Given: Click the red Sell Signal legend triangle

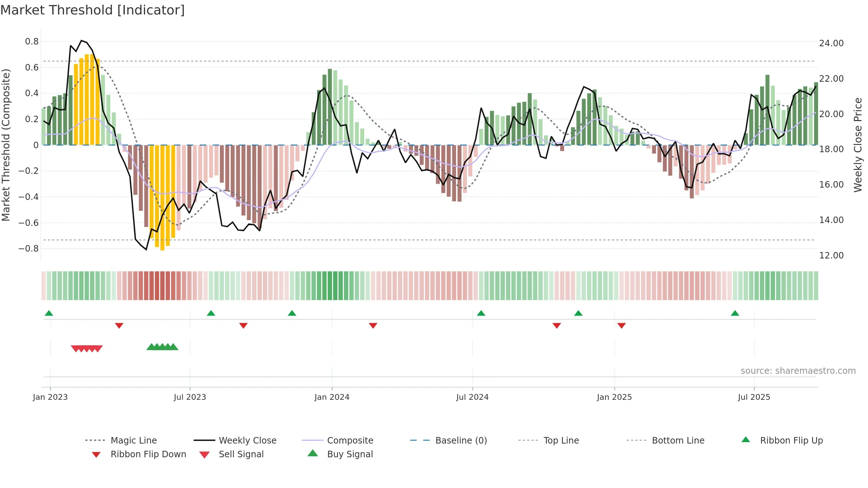Looking at the screenshot, I should pos(204,455).
